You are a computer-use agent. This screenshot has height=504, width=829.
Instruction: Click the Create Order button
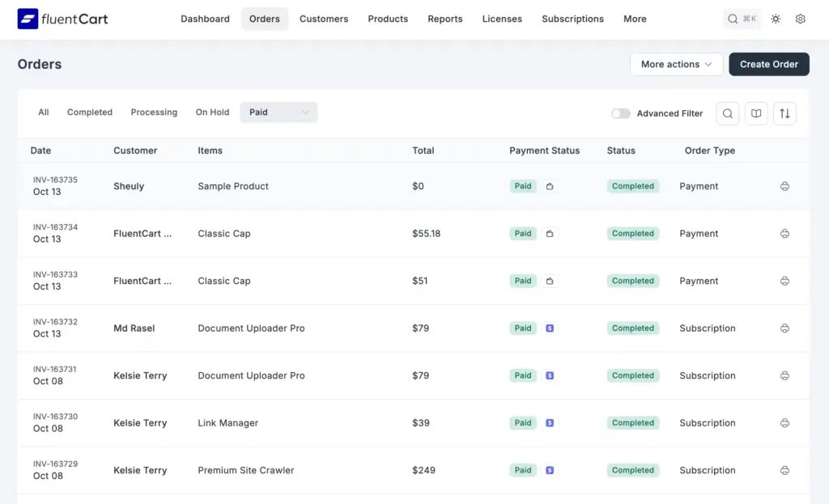(768, 65)
